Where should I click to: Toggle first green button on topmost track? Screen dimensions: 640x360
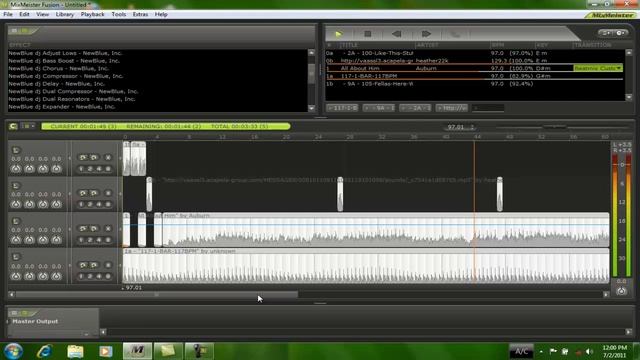pos(83,157)
